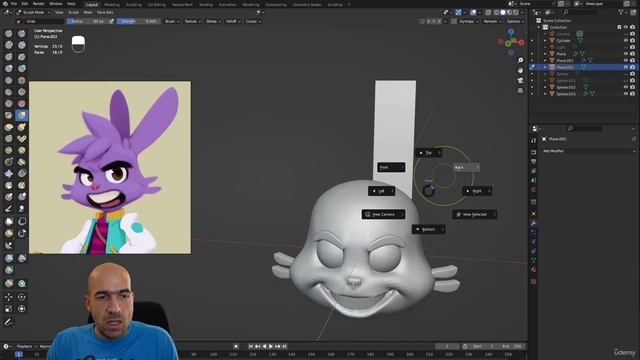This screenshot has width=640, height=360.
Task: Open the Texture dropdown in header
Action: pos(192,21)
